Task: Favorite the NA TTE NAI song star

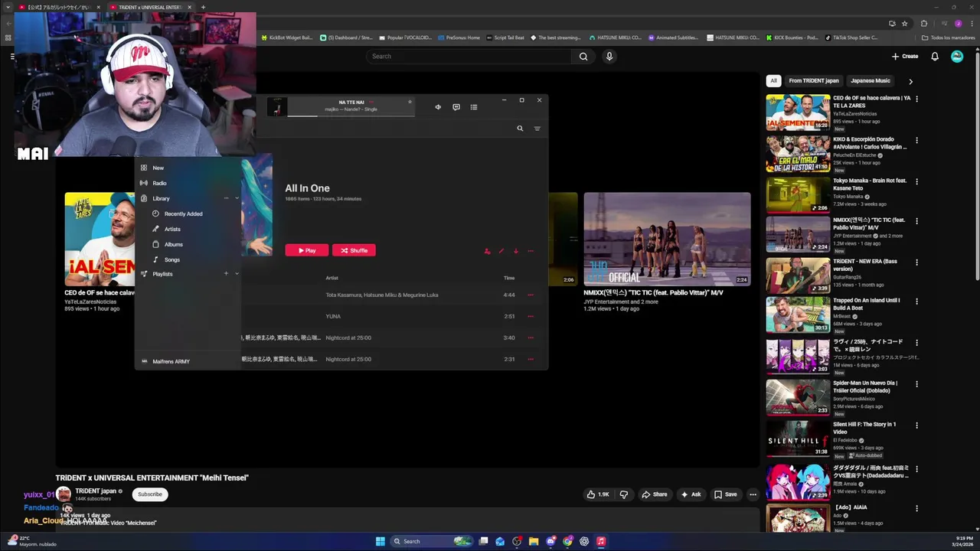Action: (410, 102)
